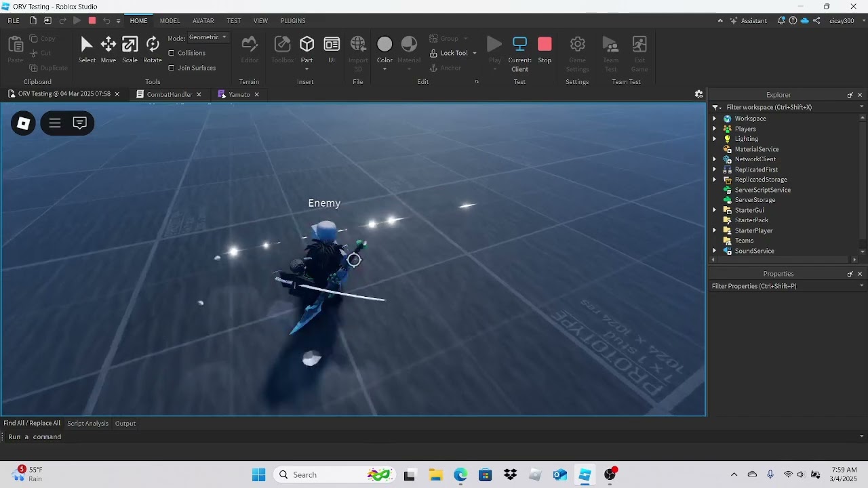Collapse the ribbon with the up arrow

[x=720, y=20]
